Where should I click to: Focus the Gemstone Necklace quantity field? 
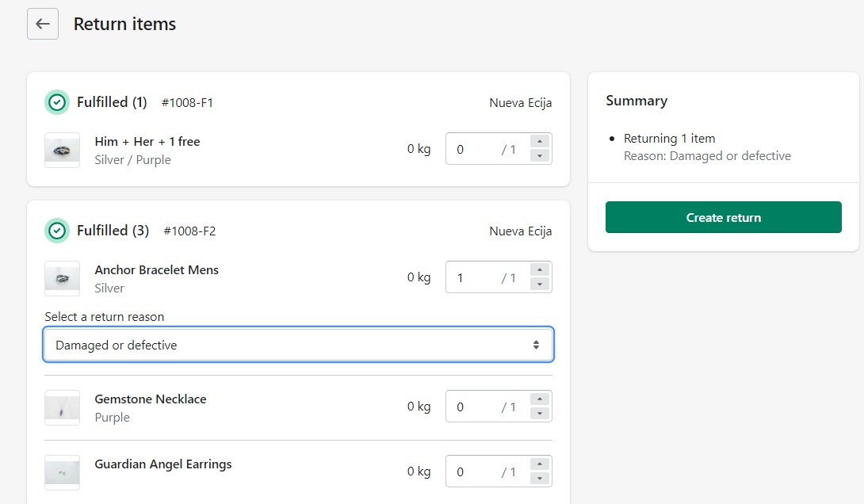click(476, 407)
